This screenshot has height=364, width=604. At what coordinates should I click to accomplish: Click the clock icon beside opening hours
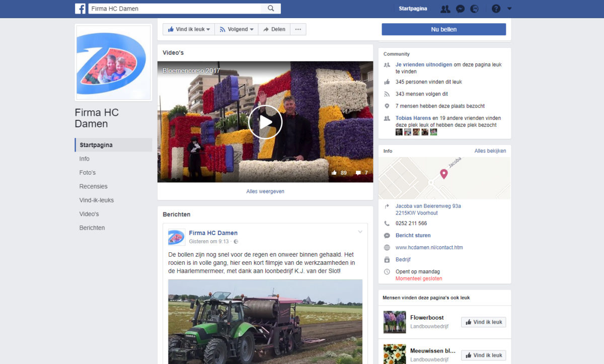point(387,272)
